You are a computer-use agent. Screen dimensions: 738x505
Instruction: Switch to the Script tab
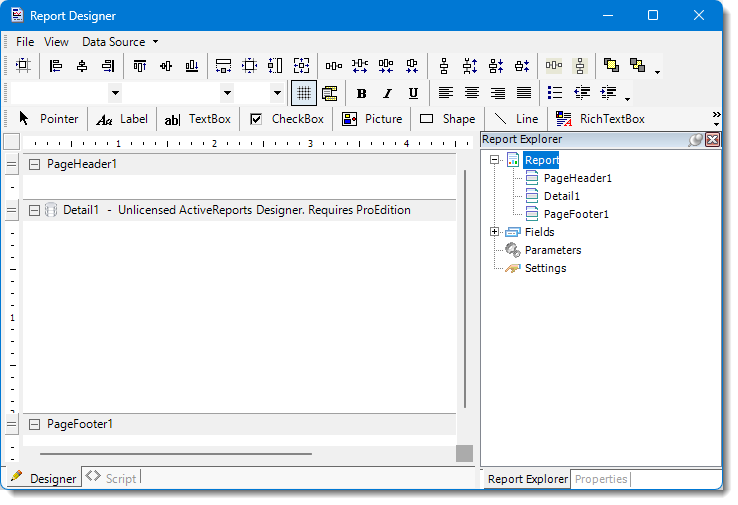pos(112,478)
